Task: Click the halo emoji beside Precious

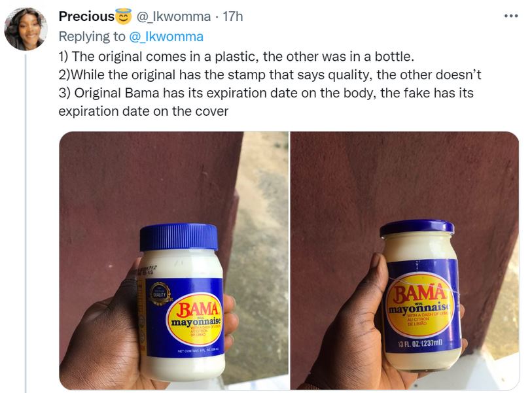Action: [x=124, y=16]
